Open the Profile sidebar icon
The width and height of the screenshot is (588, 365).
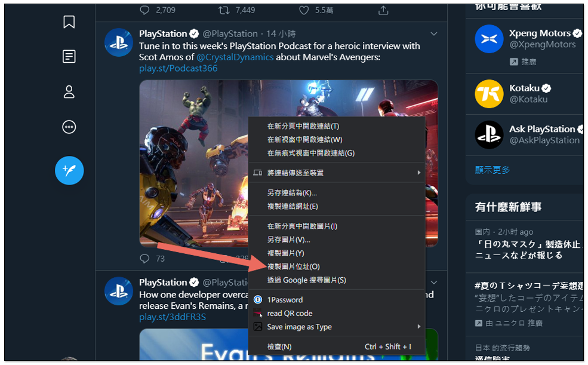tap(69, 92)
